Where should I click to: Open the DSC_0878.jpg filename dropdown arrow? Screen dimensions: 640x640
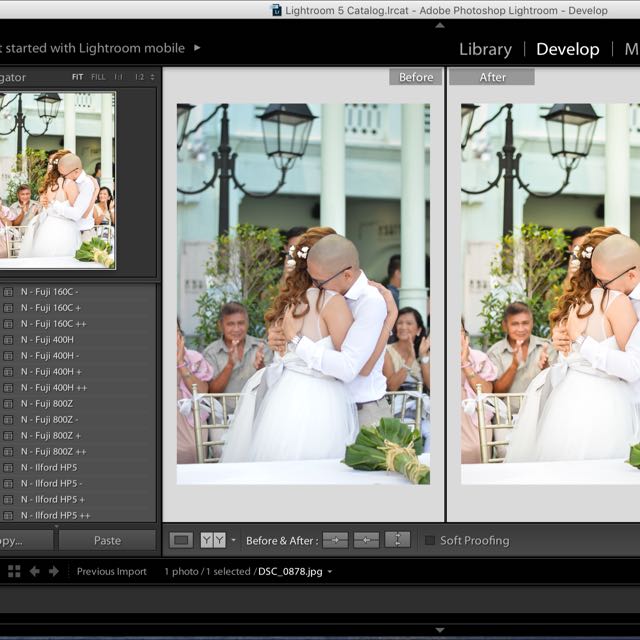[x=330, y=572]
